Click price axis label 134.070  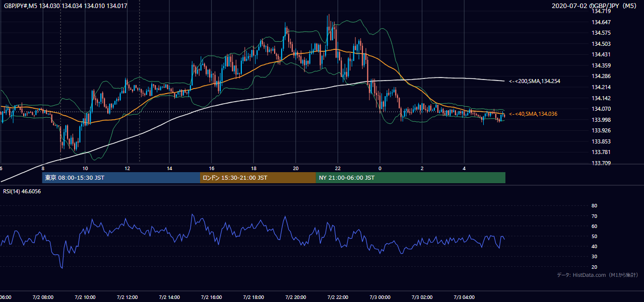(601, 109)
